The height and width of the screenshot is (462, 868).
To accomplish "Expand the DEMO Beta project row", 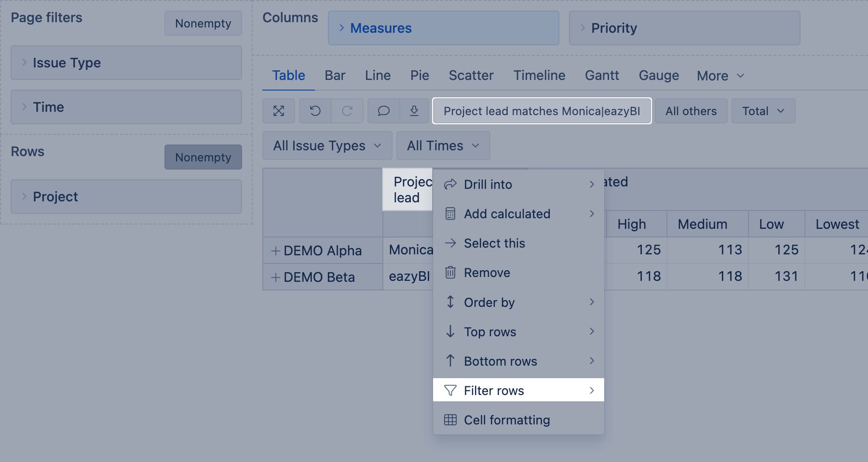I will (276, 277).
